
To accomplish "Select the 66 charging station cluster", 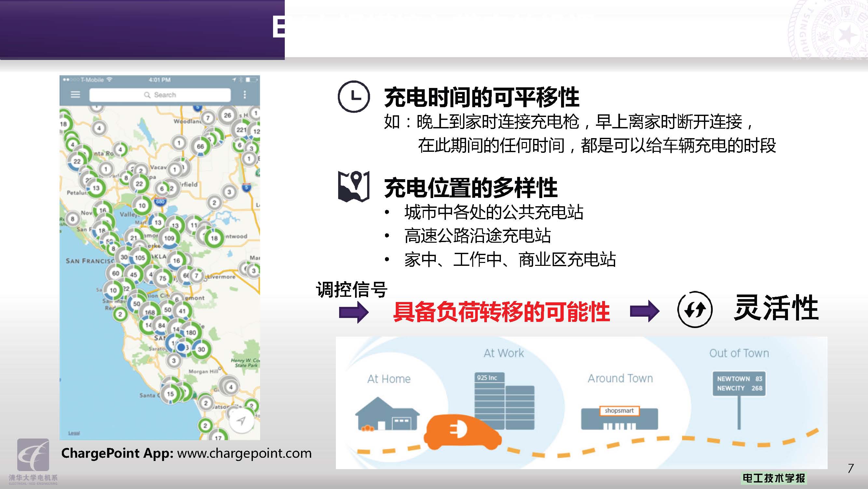I will pyautogui.click(x=200, y=146).
